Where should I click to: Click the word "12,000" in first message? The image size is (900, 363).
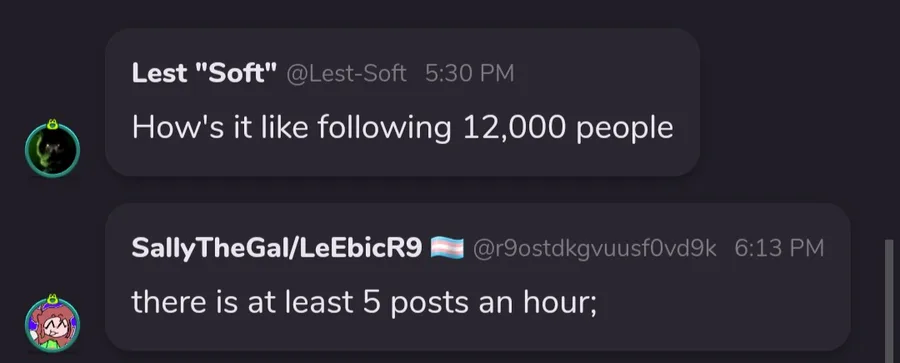[514, 128]
